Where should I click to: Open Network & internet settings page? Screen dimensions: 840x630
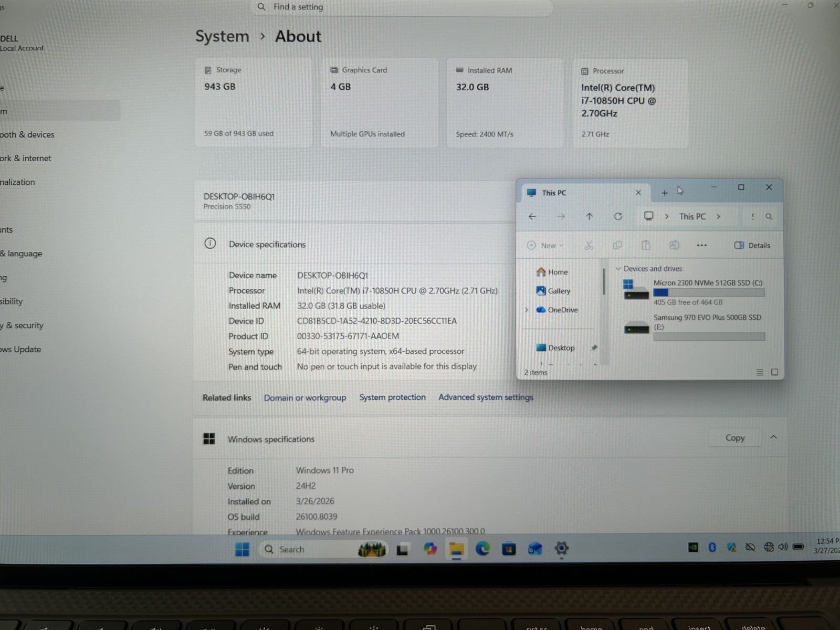[26, 158]
